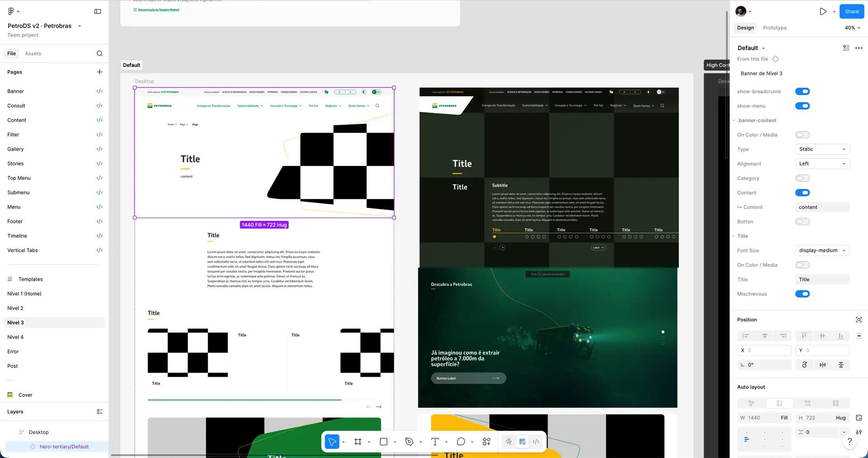Open the Type dropdown set to Static
This screenshot has height=458, width=868.
pyautogui.click(x=822, y=149)
